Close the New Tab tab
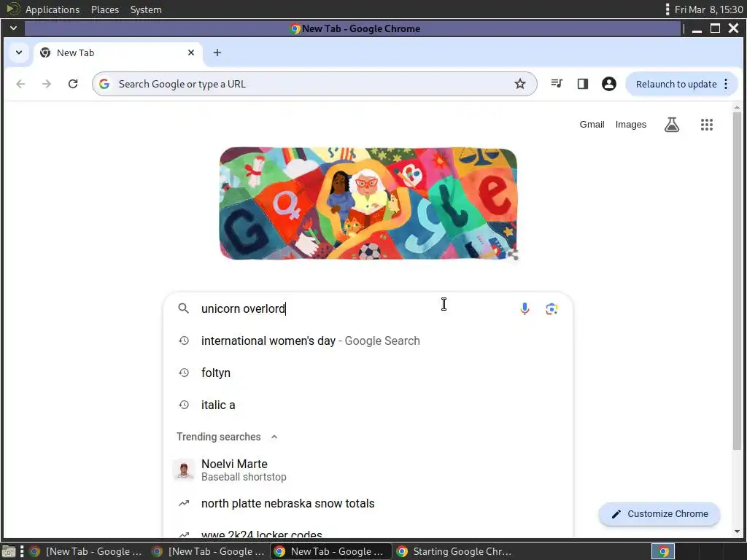Viewport: 747px width, 560px height. pos(191,52)
